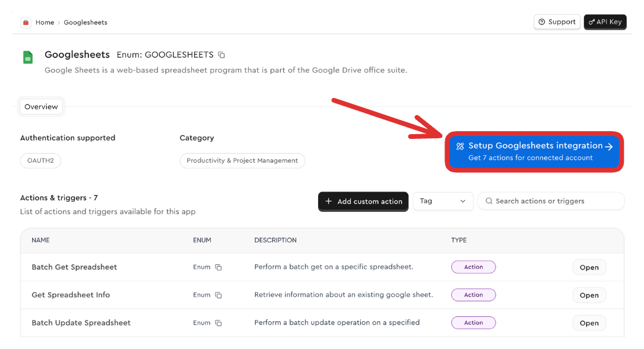
Task: Click the Setup Googlesheets integration button
Action: click(534, 151)
